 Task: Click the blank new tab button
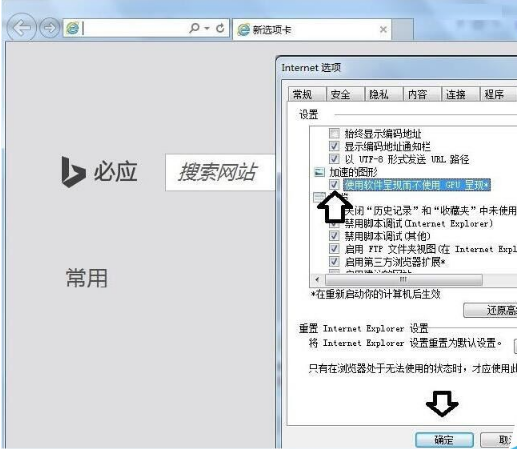(x=403, y=30)
